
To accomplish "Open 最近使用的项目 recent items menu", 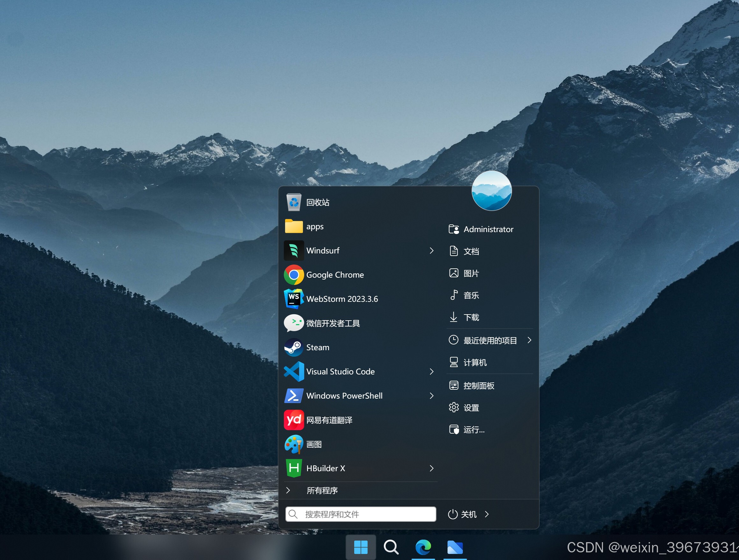I will click(x=490, y=340).
